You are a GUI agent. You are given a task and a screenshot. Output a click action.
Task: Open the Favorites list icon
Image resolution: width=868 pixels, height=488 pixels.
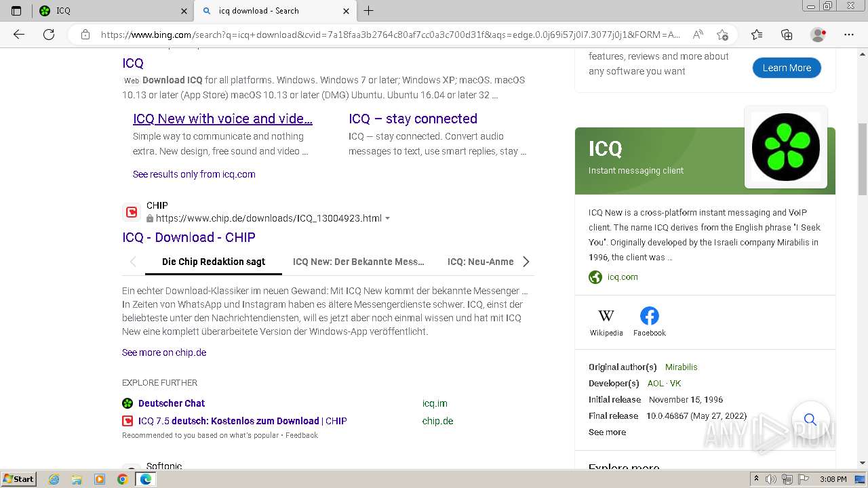(x=757, y=35)
